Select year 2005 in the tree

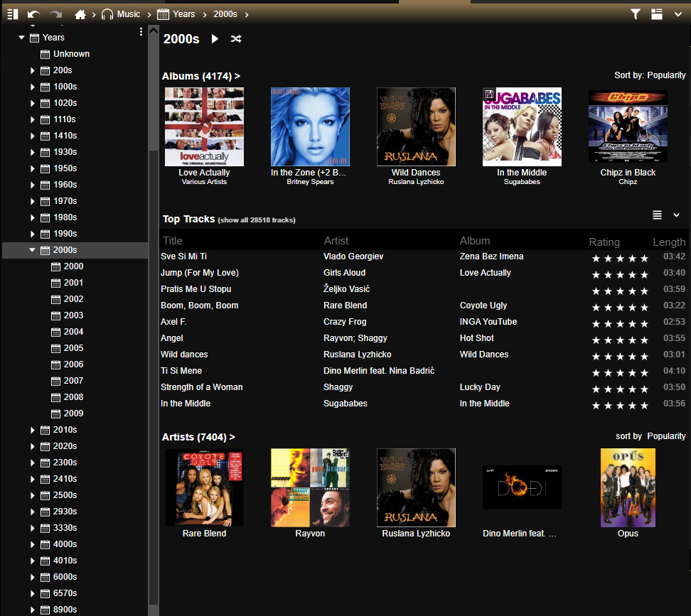click(73, 348)
